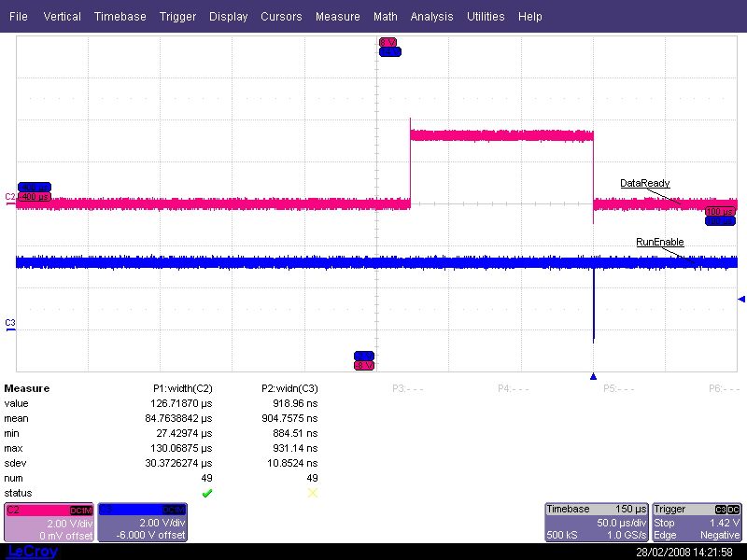Open the Display menu
The width and height of the screenshot is (747, 560).
[x=228, y=17]
